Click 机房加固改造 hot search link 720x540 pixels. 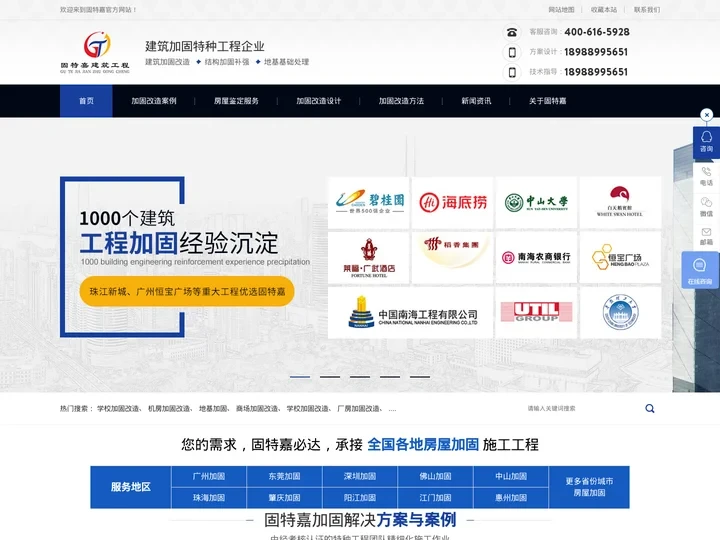(169, 408)
